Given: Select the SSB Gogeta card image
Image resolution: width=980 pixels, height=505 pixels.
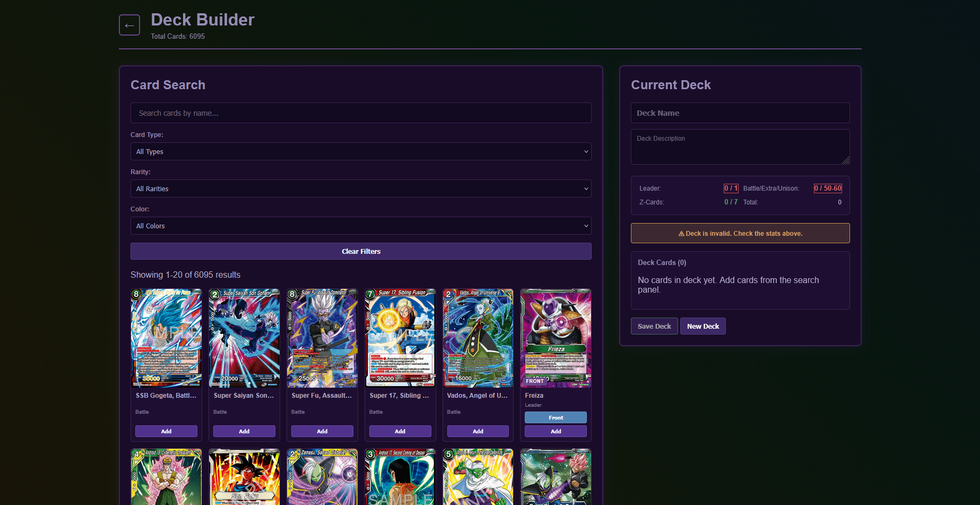Looking at the screenshot, I should (166, 338).
